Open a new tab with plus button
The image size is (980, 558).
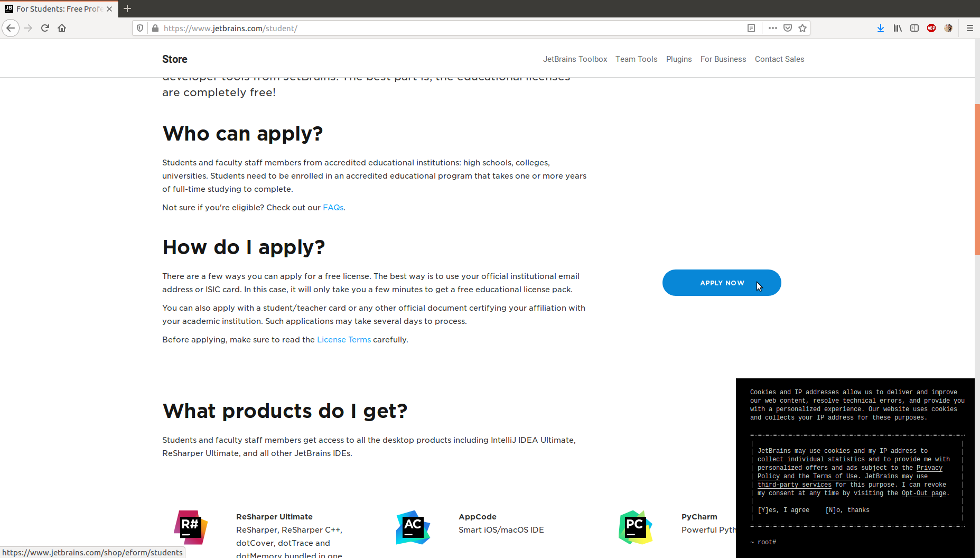point(127,8)
